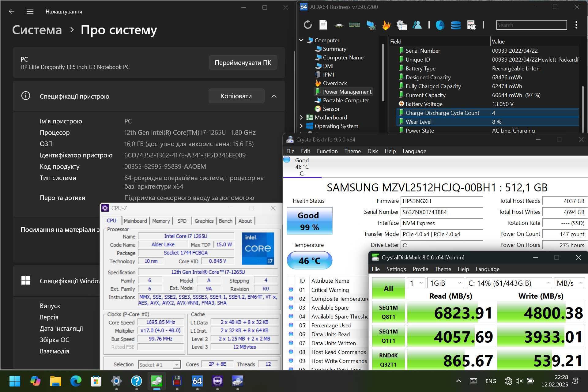Click ENG language indicator in taskbar
This screenshot has height=392, width=588.
click(x=491, y=381)
